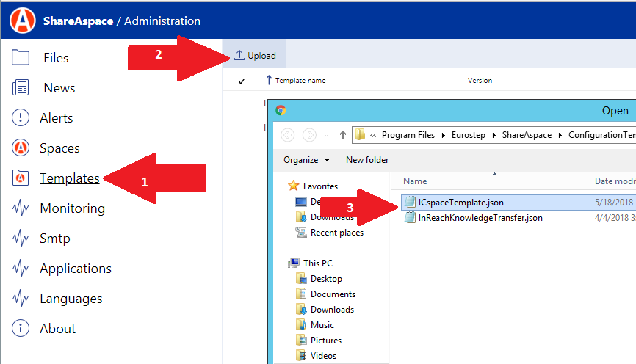The image size is (636, 364).
Task: Click the Pictures folder icon
Action: (301, 340)
